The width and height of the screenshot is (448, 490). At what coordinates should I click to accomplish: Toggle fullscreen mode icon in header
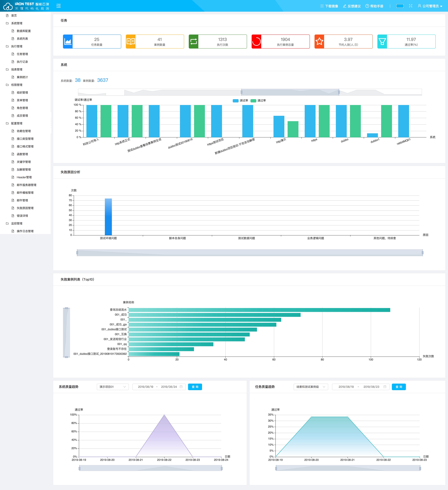pos(411,6)
